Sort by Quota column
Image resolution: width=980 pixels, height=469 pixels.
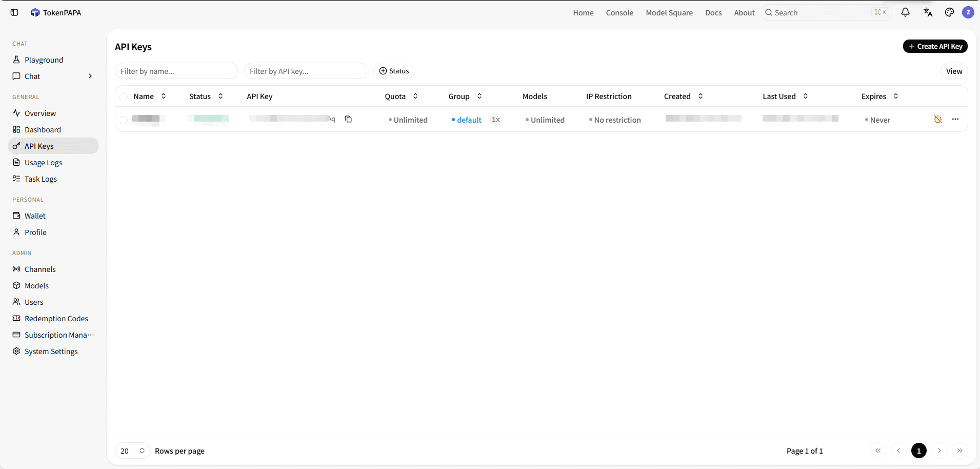[402, 96]
